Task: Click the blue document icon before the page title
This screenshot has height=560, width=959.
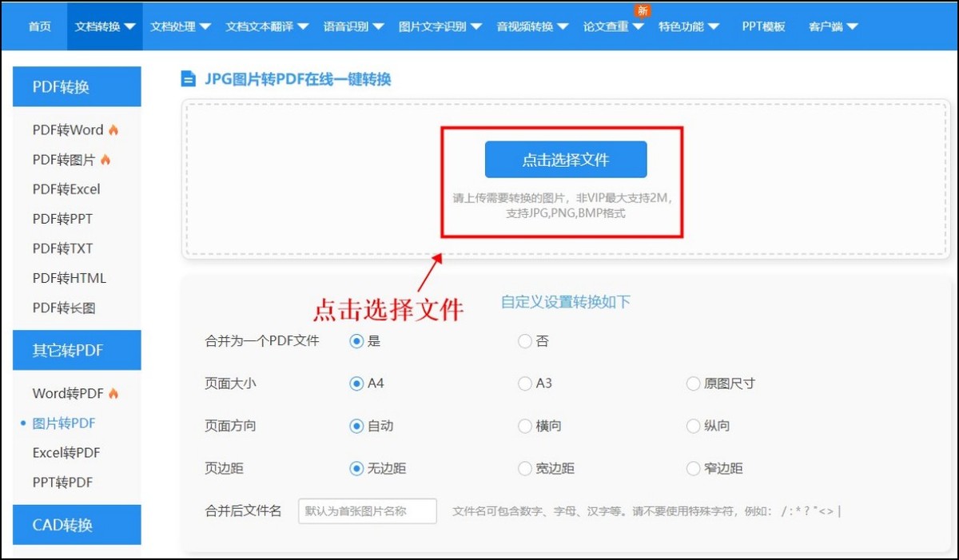Action: coord(187,77)
